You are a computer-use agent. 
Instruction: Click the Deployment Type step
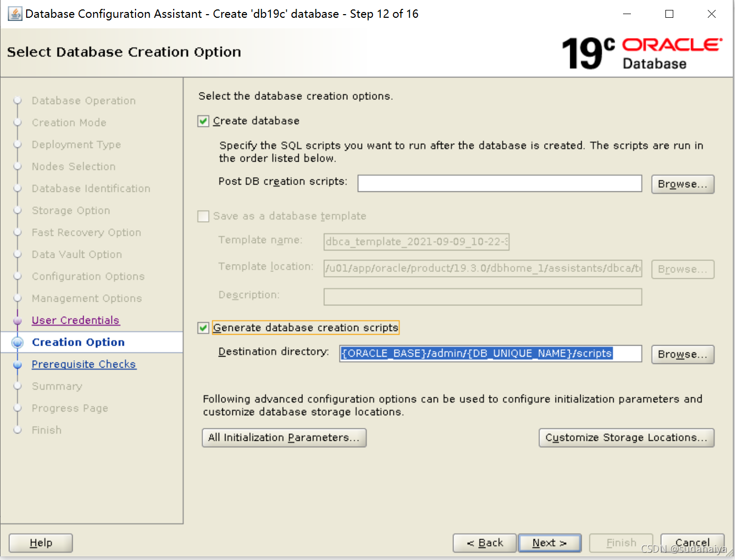pos(76,144)
